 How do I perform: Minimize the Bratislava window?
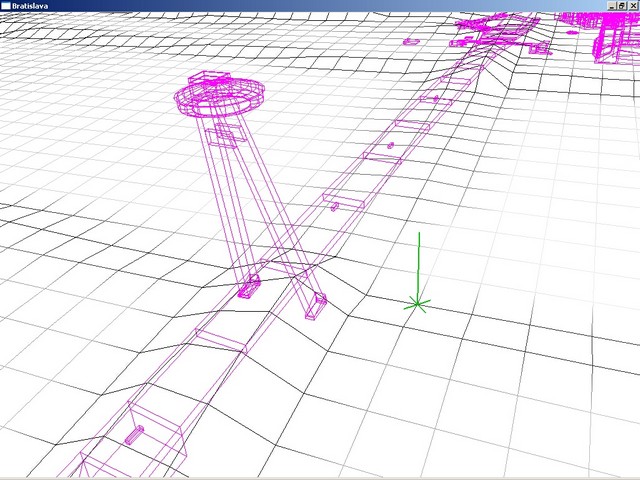click(612, 6)
